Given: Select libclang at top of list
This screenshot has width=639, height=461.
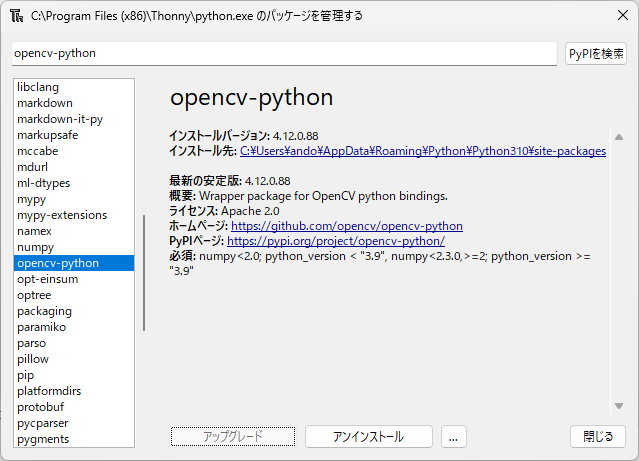Looking at the screenshot, I should [38, 87].
